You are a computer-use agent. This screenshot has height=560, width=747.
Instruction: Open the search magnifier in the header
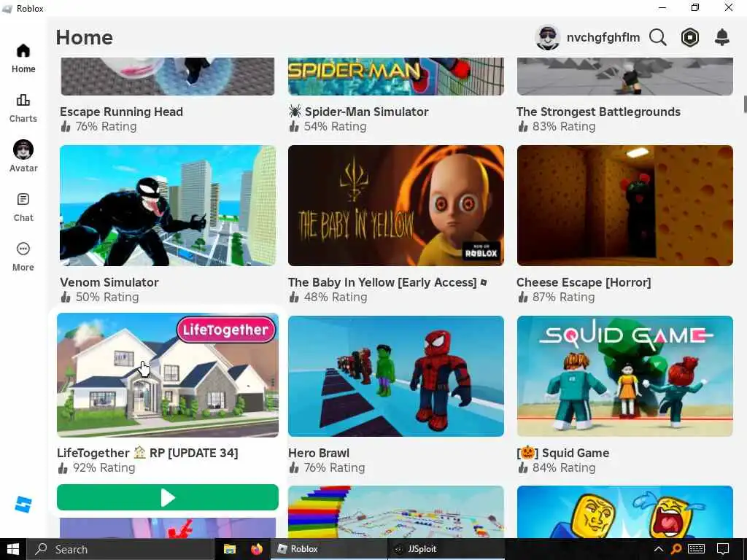click(x=657, y=37)
